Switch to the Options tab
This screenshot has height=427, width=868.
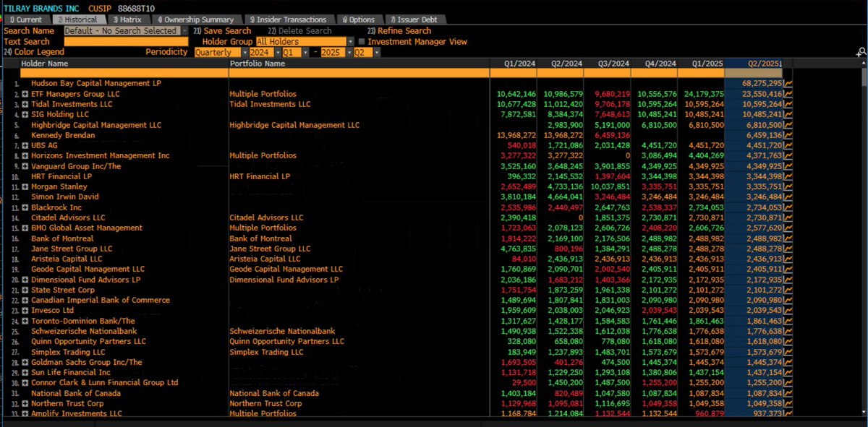(359, 20)
